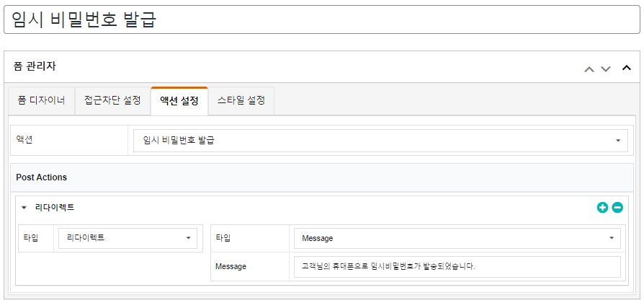This screenshot has width=644, height=303.
Task: Move the 폼 관리자 panel down
Action: click(x=606, y=69)
